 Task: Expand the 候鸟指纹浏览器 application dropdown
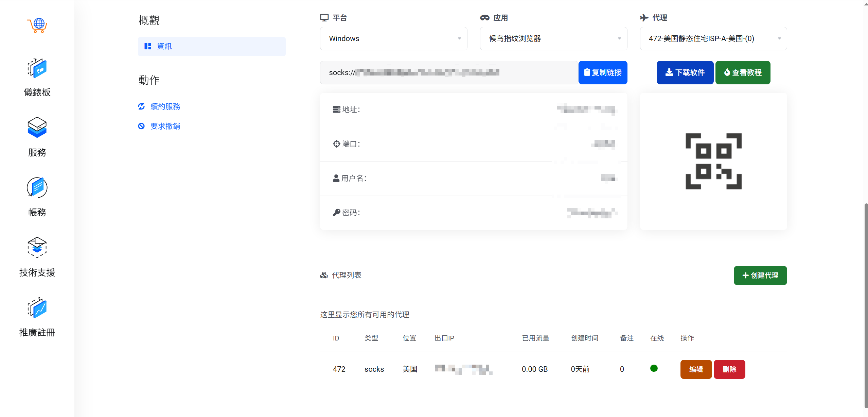click(x=553, y=38)
